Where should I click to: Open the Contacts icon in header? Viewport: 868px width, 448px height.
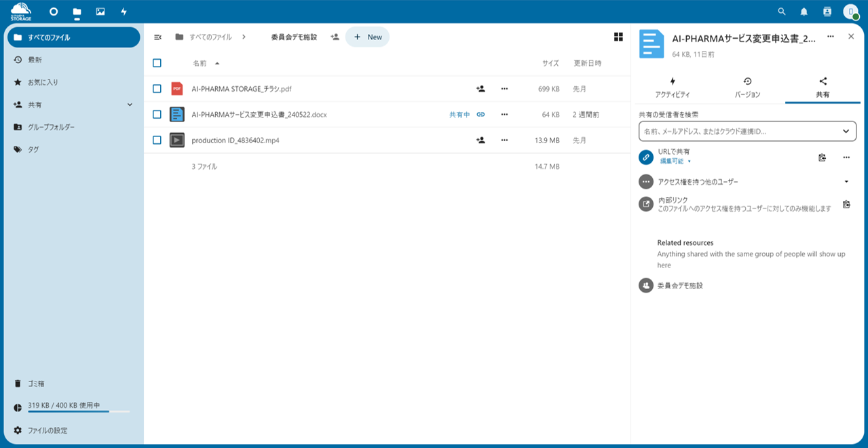pos(827,12)
